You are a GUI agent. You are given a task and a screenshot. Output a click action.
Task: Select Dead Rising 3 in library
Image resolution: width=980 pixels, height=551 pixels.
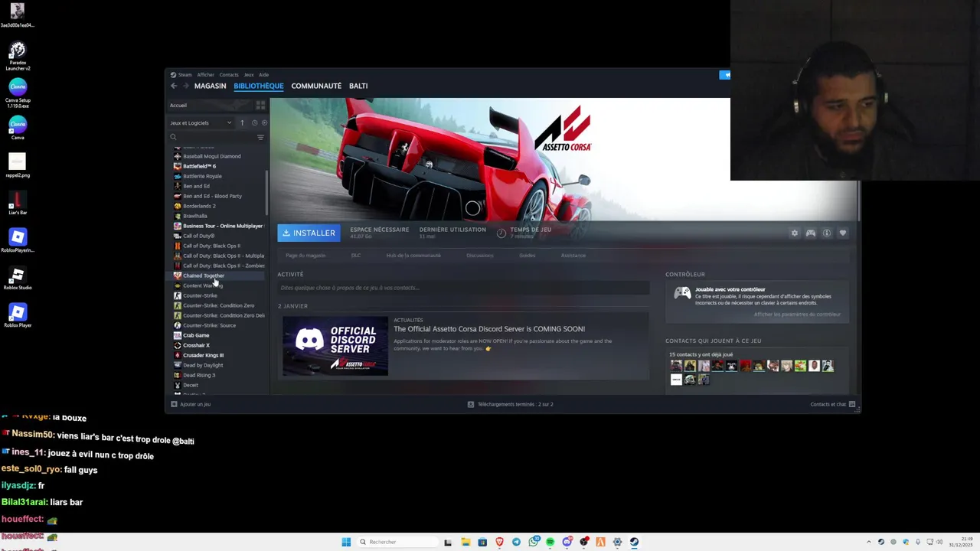pyautogui.click(x=199, y=375)
